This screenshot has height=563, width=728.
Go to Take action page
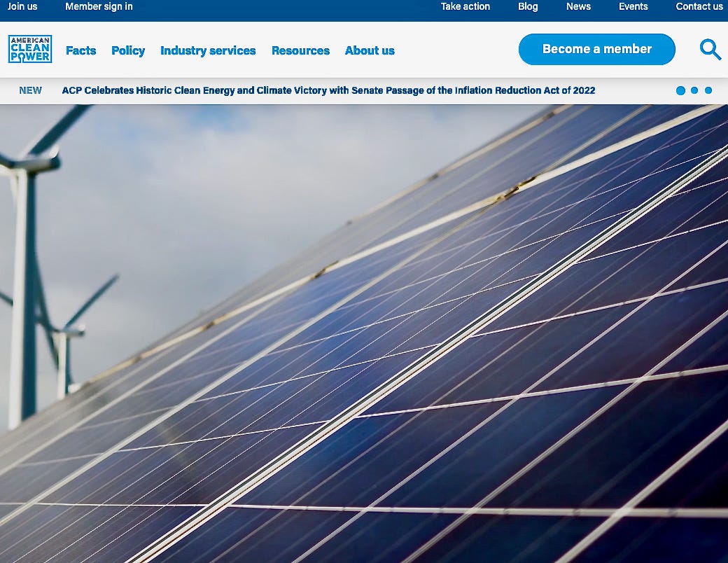click(x=465, y=6)
